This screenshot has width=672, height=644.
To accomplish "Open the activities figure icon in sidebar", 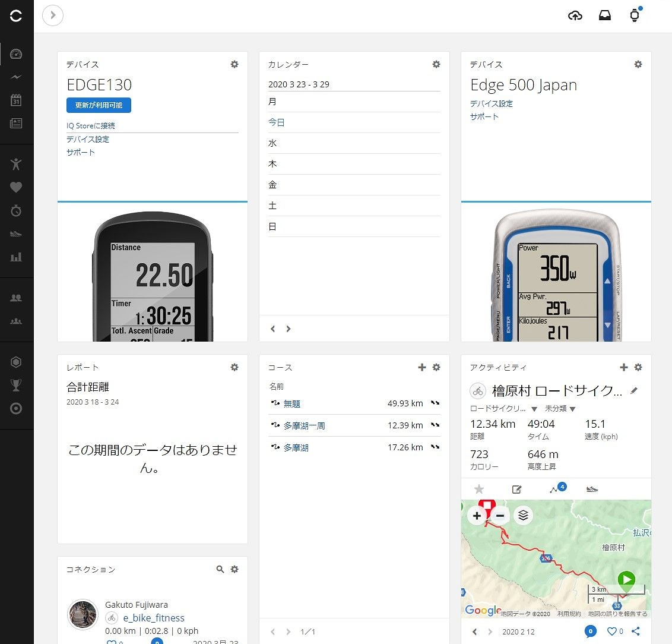I will [16, 164].
